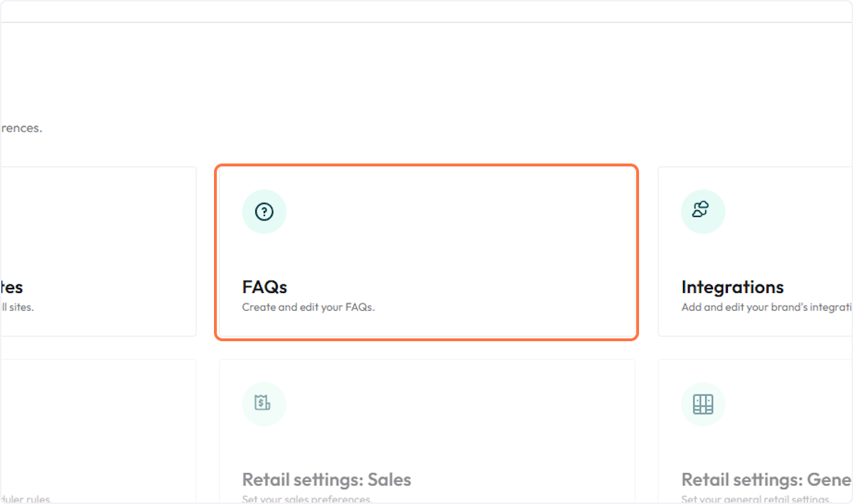Click the 'Create and edit your FAQs' text
The height and width of the screenshot is (504, 853).
[309, 307]
